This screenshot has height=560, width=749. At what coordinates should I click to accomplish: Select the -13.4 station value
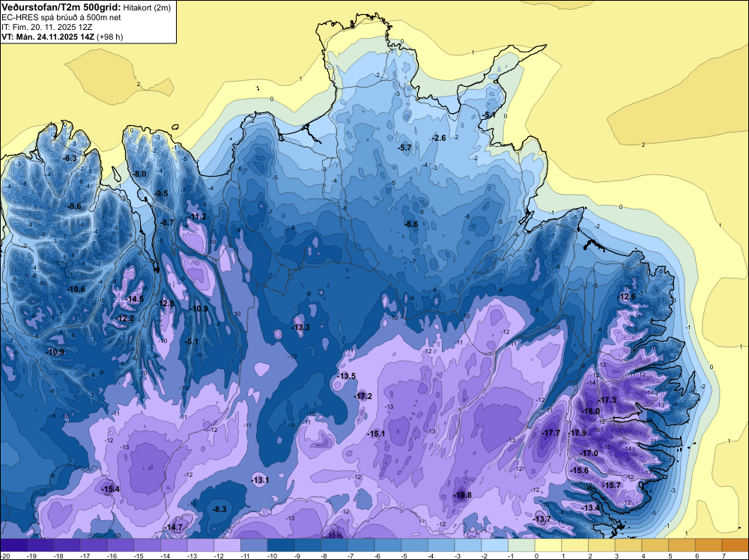tap(592, 508)
